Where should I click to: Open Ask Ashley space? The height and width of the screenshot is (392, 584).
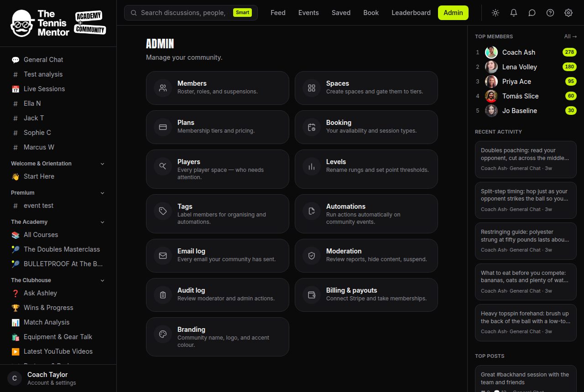click(x=58, y=293)
